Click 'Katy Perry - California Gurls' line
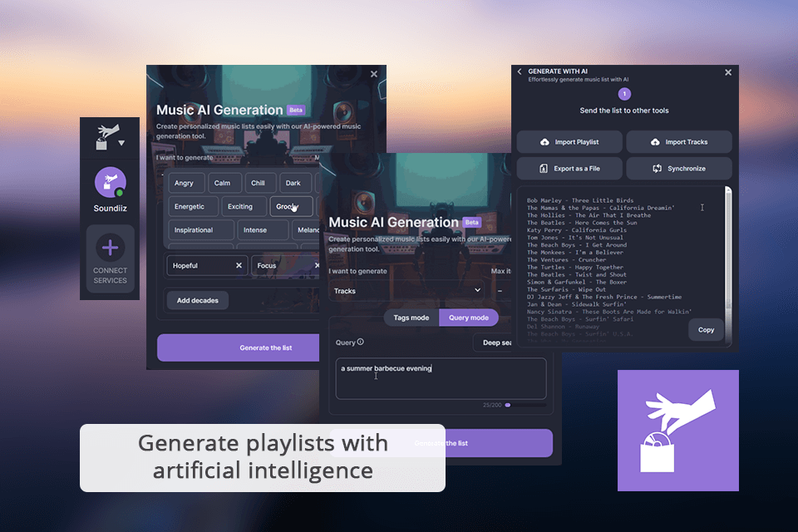798x532 pixels. [x=577, y=230]
